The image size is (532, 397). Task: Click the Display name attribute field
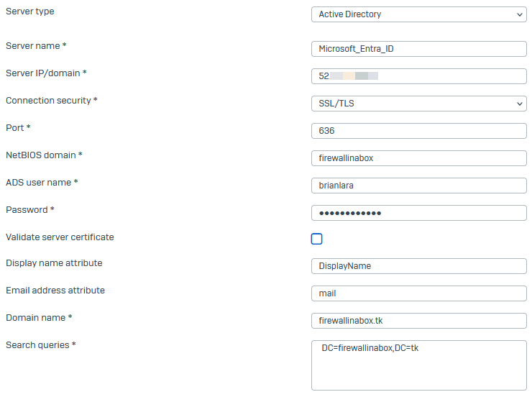click(x=418, y=266)
